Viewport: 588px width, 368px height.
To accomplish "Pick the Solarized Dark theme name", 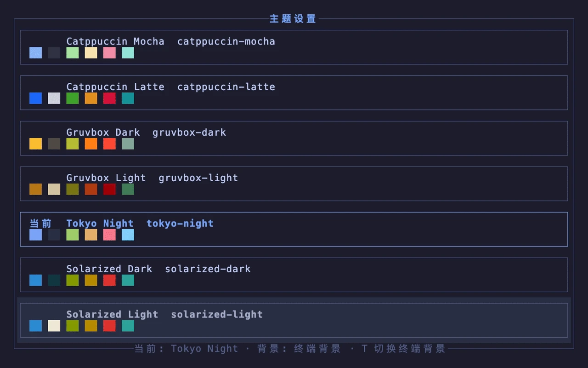I will [109, 269].
